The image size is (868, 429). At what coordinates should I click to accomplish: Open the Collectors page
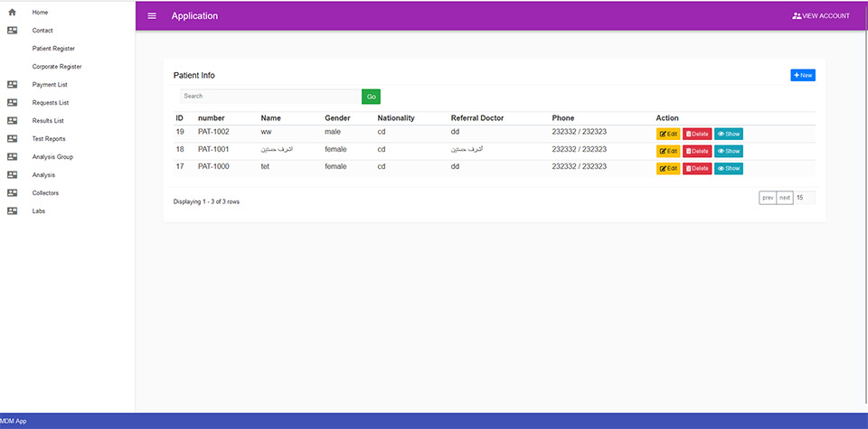coord(45,193)
